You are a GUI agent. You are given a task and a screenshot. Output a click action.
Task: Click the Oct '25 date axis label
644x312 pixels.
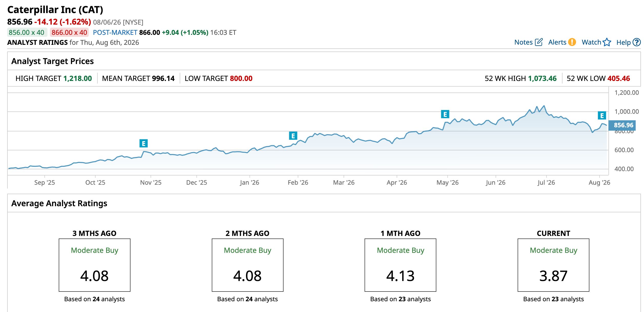pos(95,183)
